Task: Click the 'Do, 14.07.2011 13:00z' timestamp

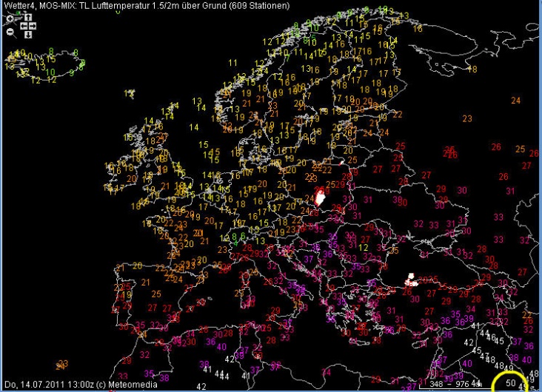Action: (49, 385)
